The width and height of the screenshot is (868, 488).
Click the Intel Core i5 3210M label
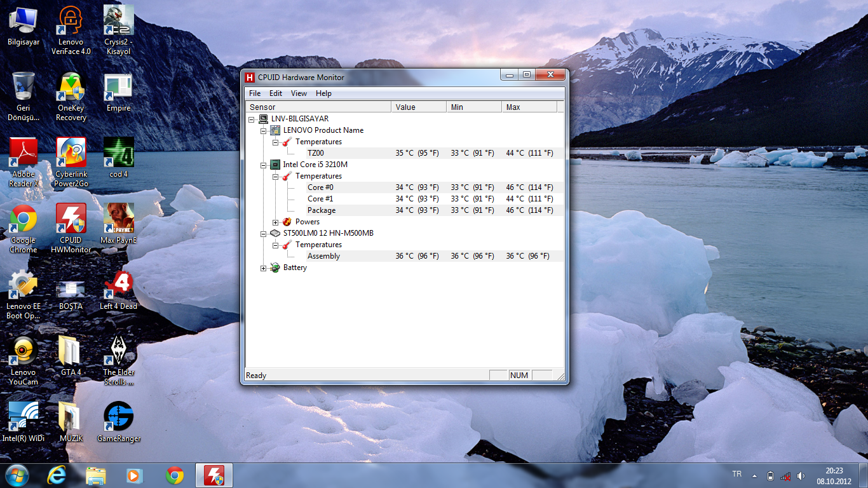pos(315,165)
